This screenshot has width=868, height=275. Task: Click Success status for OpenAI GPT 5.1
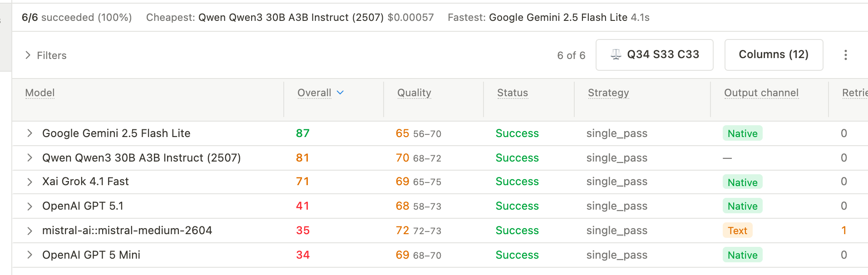517,206
